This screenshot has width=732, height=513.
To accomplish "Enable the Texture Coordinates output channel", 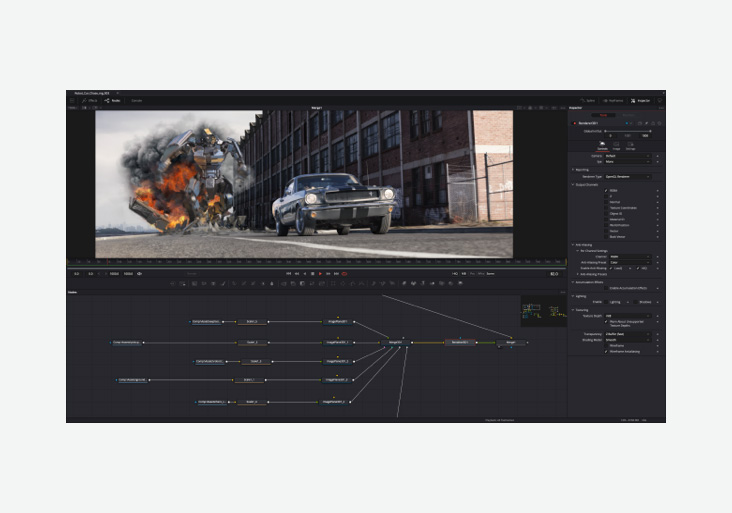I will click(x=606, y=208).
